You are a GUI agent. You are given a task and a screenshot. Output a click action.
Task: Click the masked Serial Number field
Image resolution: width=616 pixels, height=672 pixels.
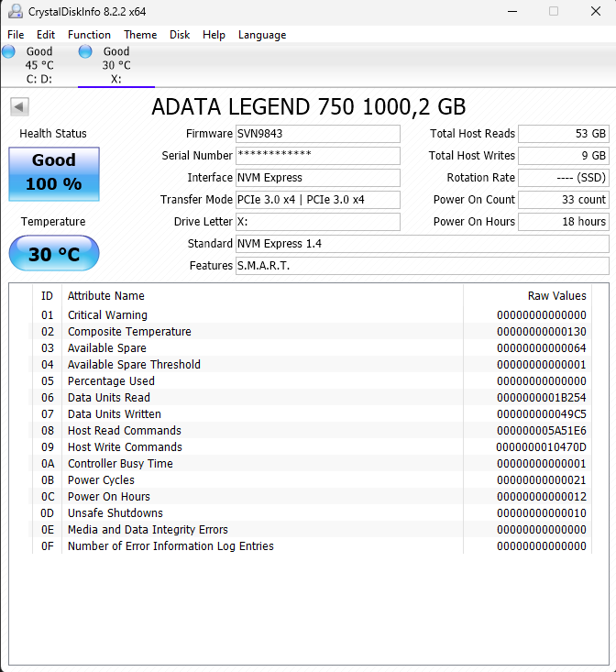pos(318,156)
